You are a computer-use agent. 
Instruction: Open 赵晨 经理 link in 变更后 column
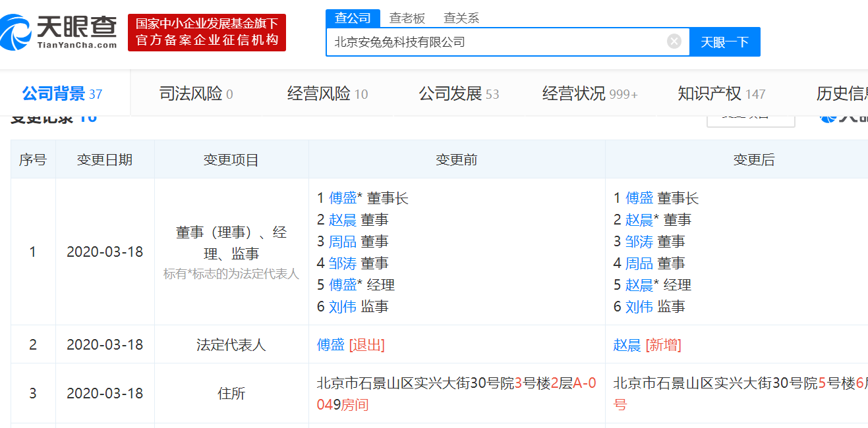point(639,285)
